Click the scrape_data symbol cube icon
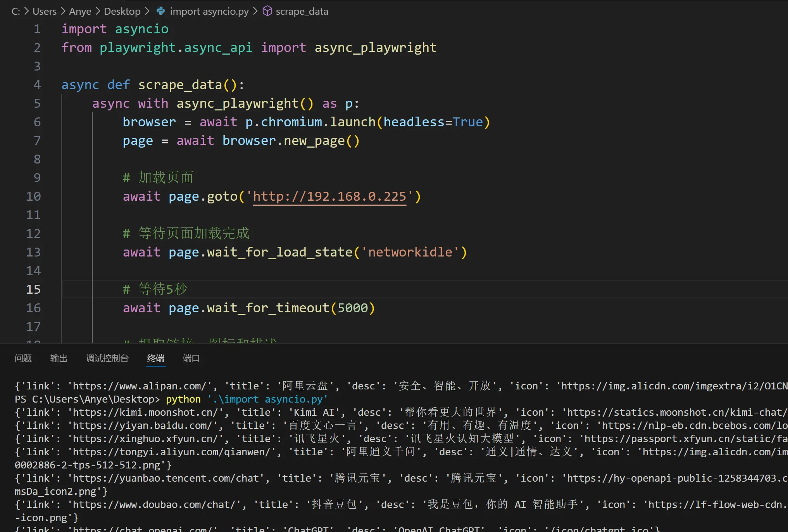788x532 pixels. (267, 11)
